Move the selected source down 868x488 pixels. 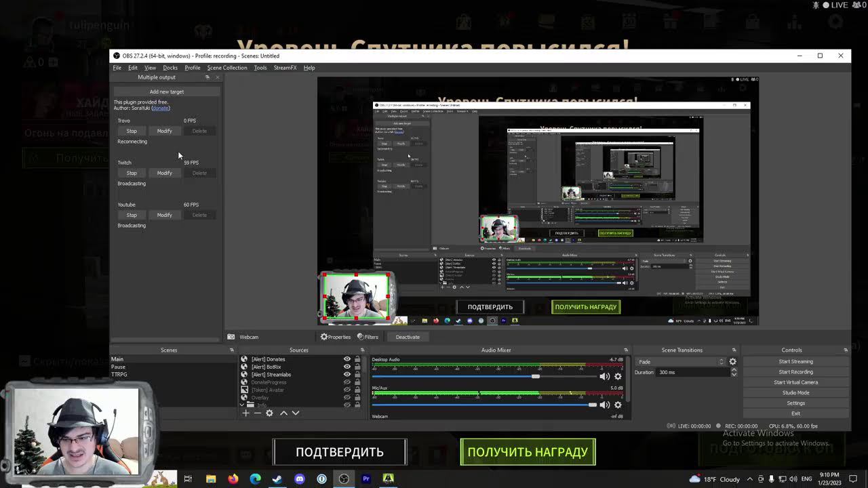tap(295, 413)
